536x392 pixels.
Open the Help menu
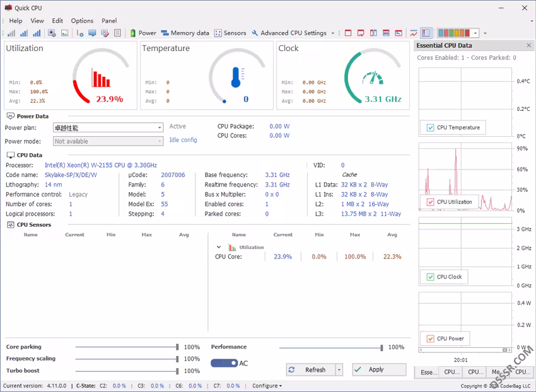tap(16, 21)
